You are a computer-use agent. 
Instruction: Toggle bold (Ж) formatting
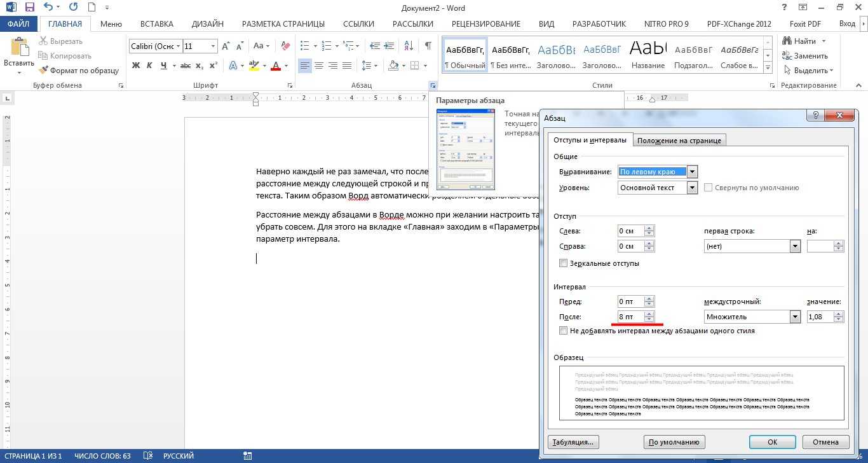tap(136, 66)
